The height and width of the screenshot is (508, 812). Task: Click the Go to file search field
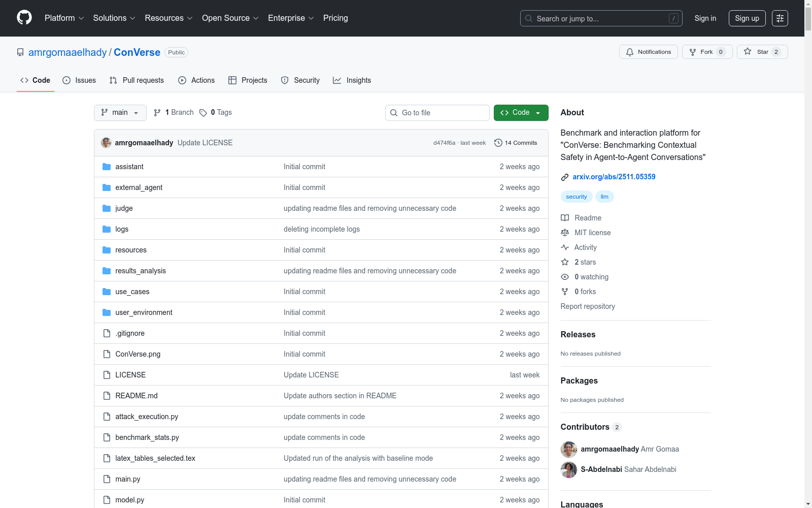pos(437,113)
